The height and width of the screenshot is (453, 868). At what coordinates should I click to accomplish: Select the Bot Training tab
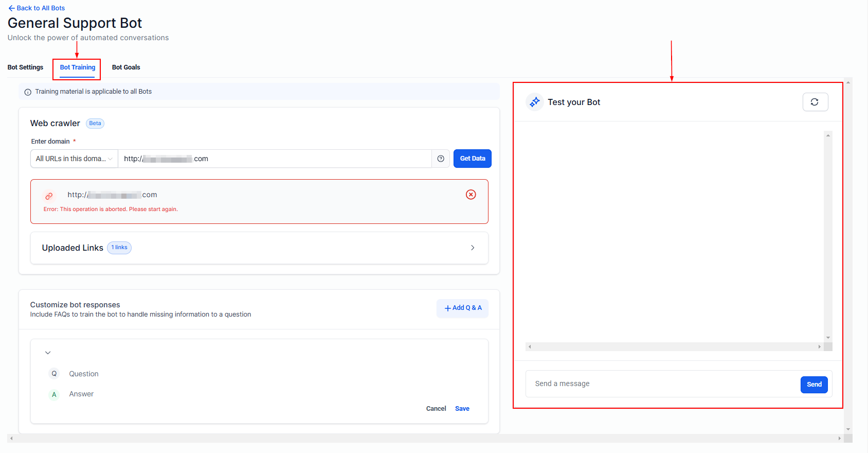click(x=77, y=67)
